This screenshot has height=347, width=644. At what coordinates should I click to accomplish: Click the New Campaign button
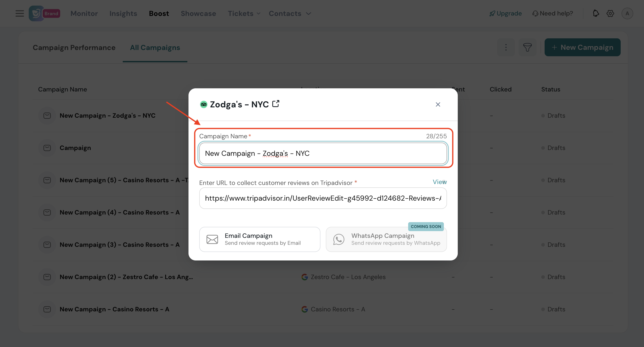[x=582, y=47]
